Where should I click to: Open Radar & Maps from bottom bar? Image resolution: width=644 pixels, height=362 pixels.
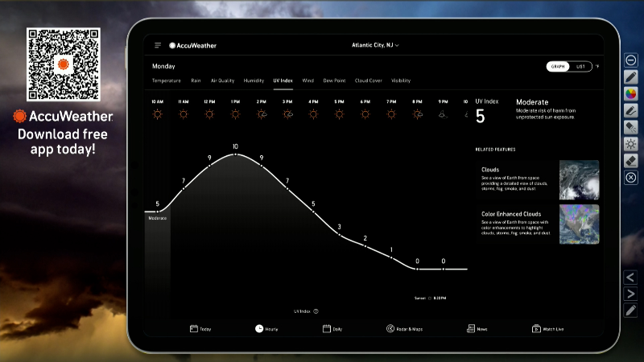(405, 329)
